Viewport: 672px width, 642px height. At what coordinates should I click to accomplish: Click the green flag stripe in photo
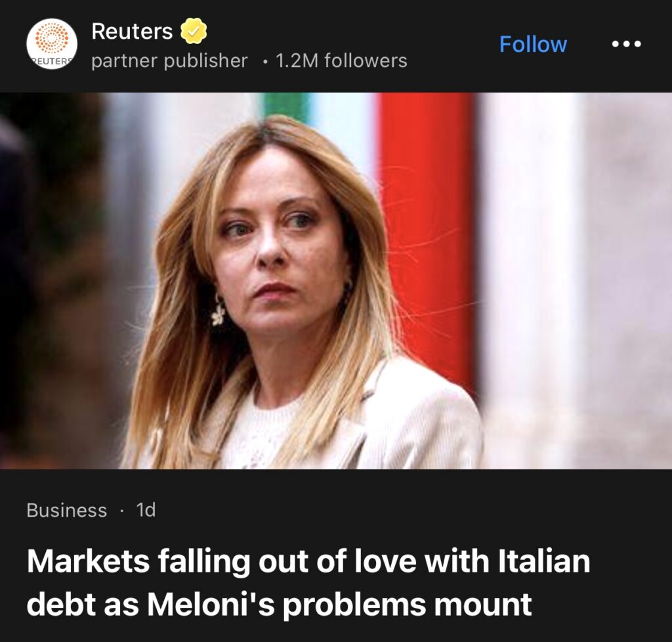point(285,105)
